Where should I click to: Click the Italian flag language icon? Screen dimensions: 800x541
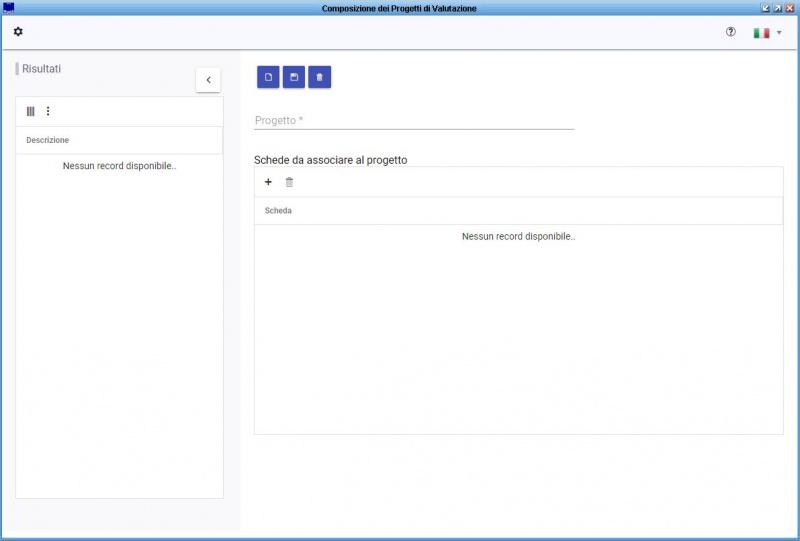point(761,33)
